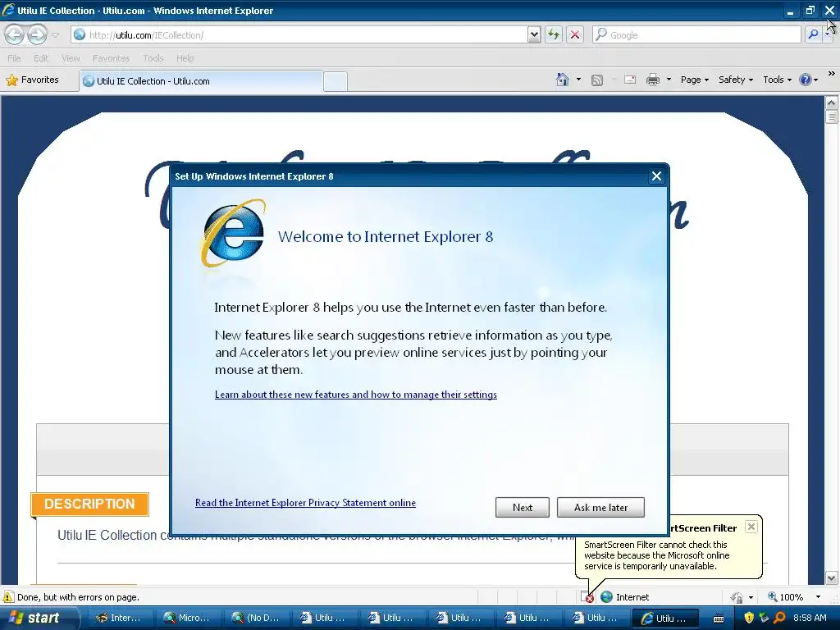Click the Print printer icon

coord(652,80)
